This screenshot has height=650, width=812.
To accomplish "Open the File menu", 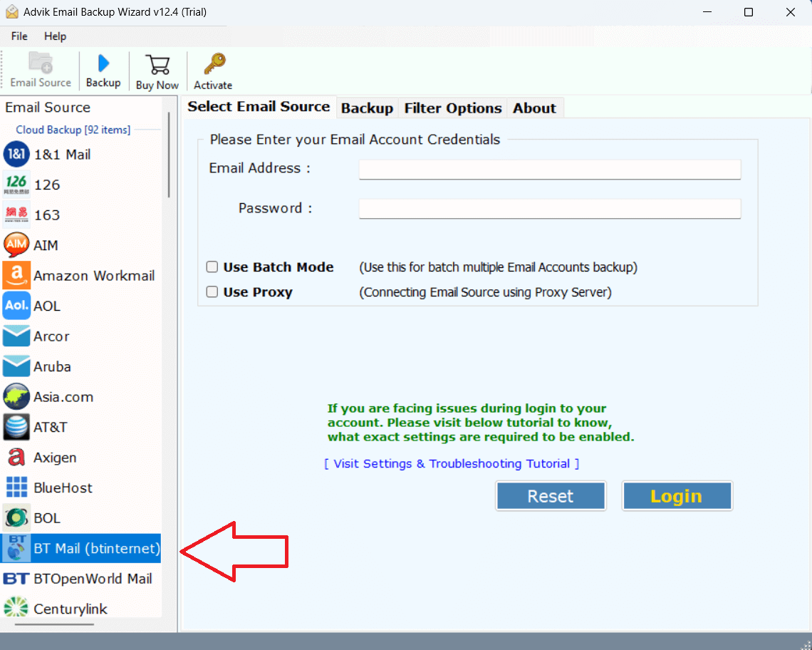I will 19,36.
